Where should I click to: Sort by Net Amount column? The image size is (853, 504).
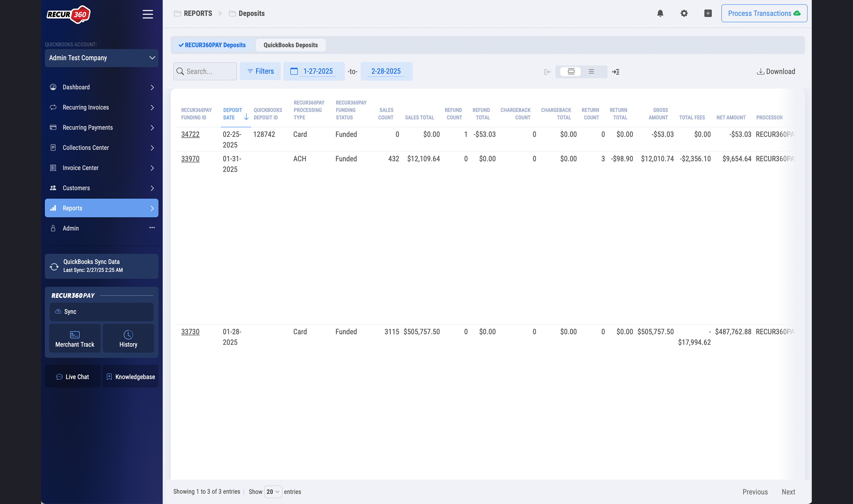point(731,118)
